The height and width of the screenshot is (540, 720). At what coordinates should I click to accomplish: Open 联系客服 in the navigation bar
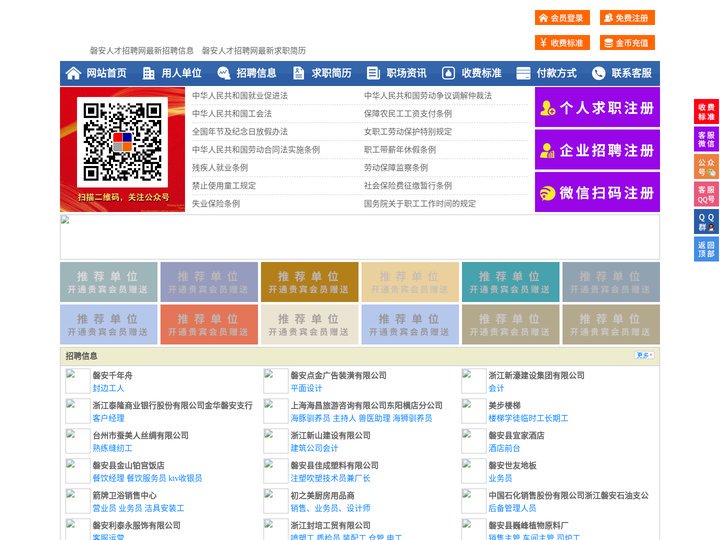tap(631, 73)
